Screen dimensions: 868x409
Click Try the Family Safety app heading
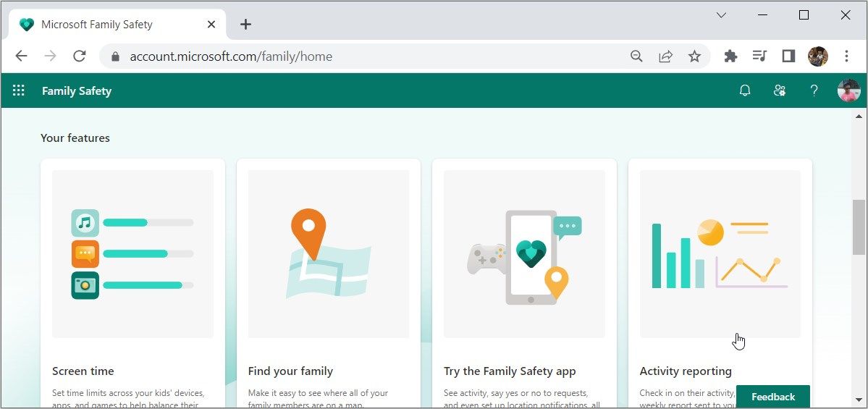click(x=510, y=371)
